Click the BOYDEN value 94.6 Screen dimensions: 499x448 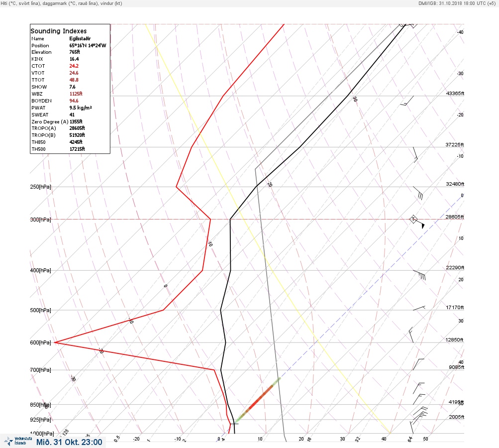click(74, 101)
